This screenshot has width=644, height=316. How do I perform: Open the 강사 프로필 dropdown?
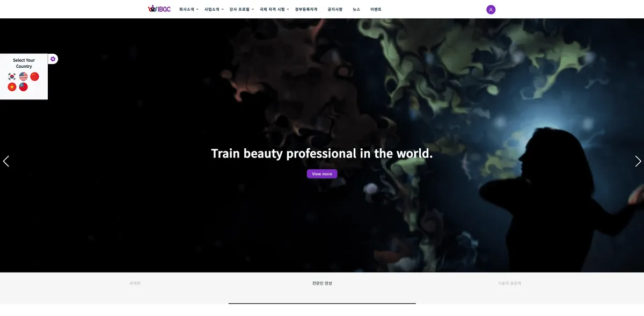[x=241, y=10]
